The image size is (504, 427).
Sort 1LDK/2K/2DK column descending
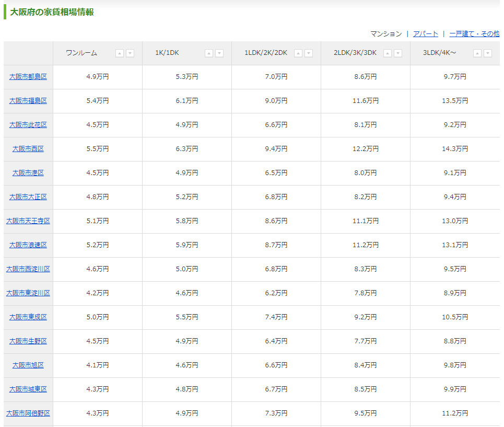(x=309, y=53)
